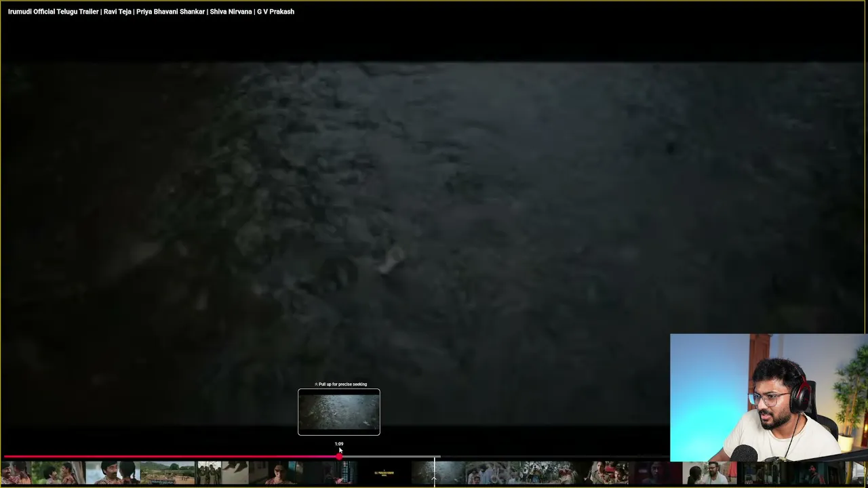The width and height of the screenshot is (868, 488).
Task: Click the red played portion of the progress bar
Action: pos(170,457)
